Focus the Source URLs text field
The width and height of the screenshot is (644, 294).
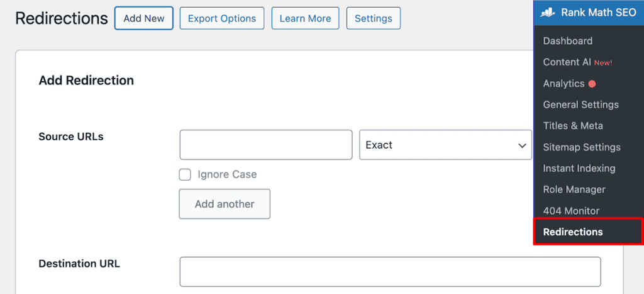pyautogui.click(x=265, y=145)
